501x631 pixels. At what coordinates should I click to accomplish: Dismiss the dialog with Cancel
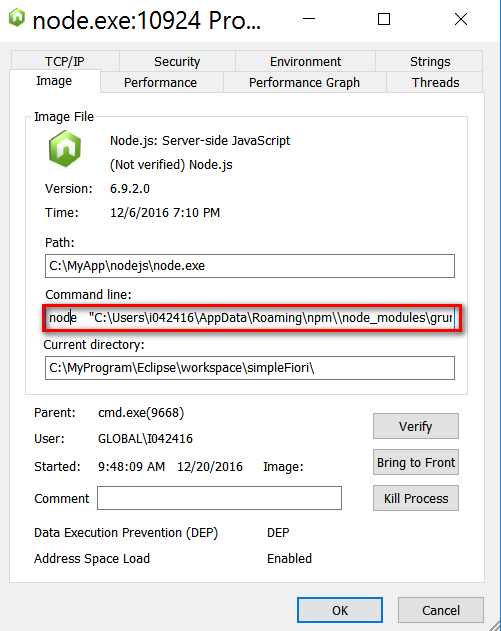click(441, 610)
